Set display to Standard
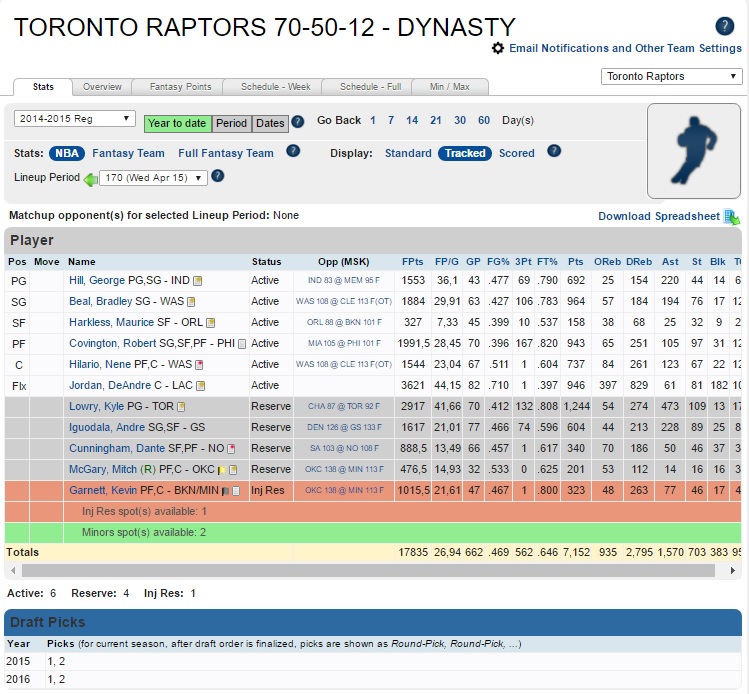 click(408, 153)
